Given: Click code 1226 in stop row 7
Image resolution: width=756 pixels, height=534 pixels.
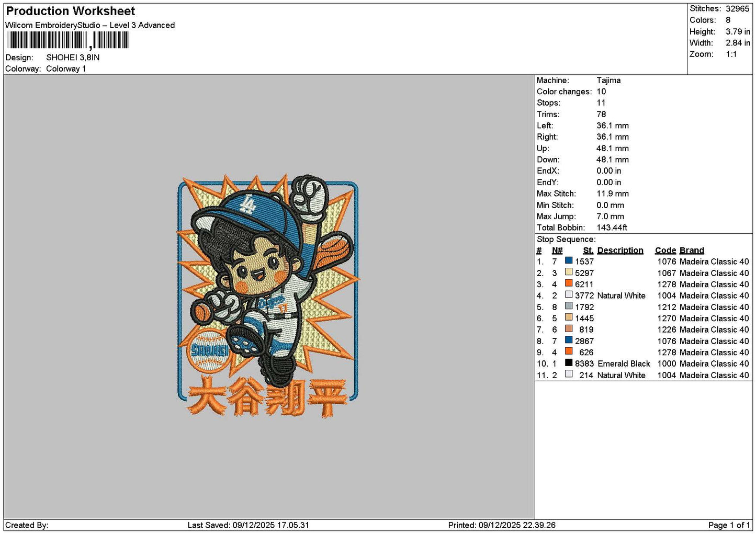Looking at the screenshot, I should pos(667,330).
